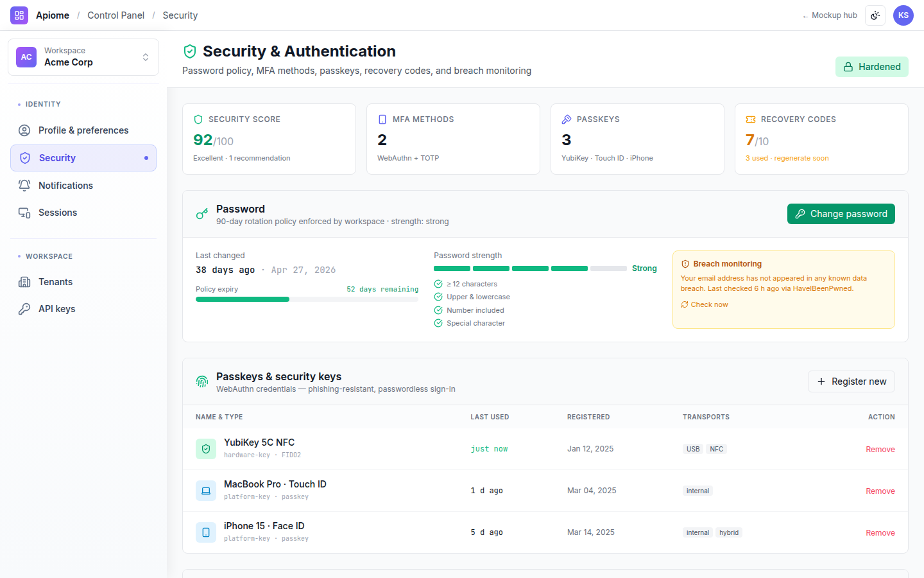This screenshot has height=578, width=924.
Task: Click the Security shield icon in the sidebar
Action: coord(25,158)
